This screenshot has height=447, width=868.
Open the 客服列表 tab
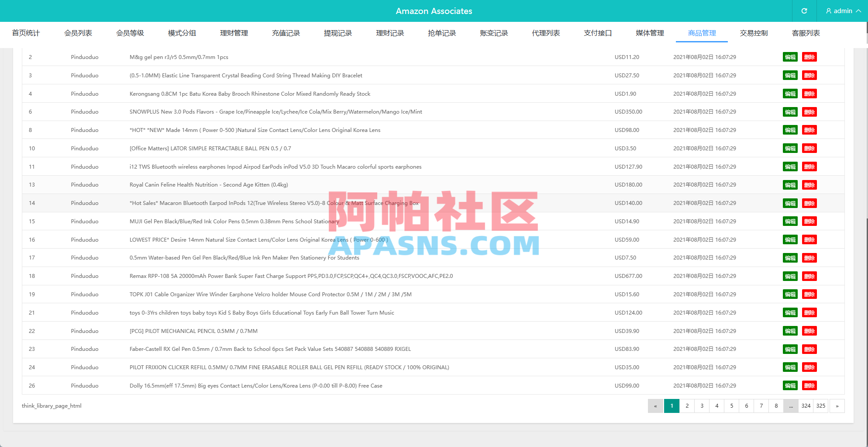click(x=806, y=33)
